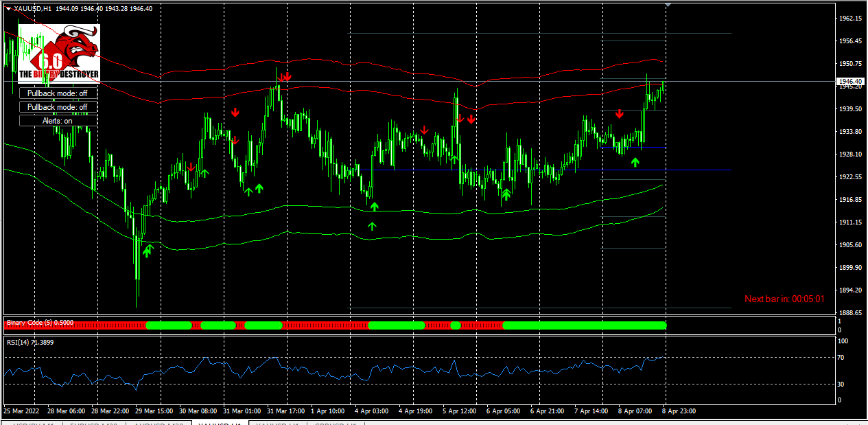This screenshot has width=868, height=425.
Task: Click the '25 Mar 2022' date label
Action: pyautogui.click(x=21, y=411)
